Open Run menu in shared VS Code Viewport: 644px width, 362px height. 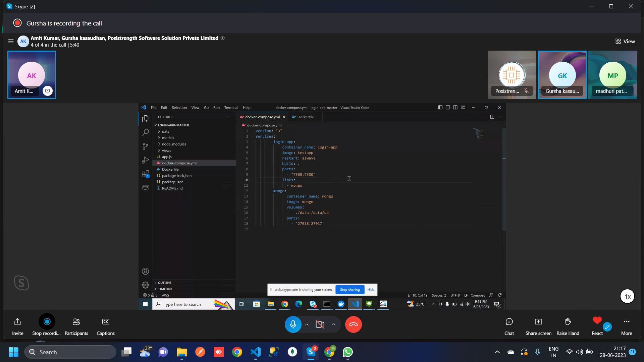tap(216, 108)
